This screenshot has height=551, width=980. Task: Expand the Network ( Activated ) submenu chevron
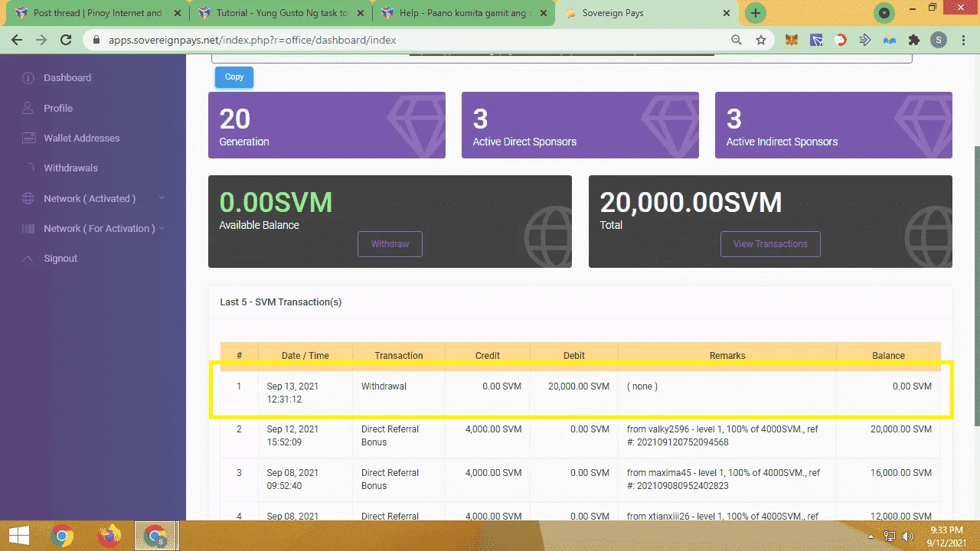coord(162,199)
